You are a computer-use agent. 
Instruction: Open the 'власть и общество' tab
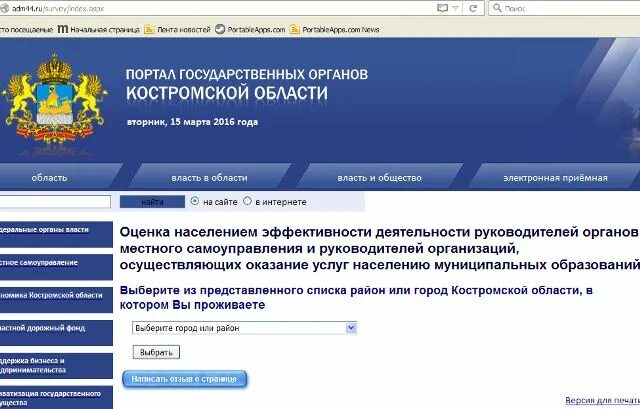379,178
